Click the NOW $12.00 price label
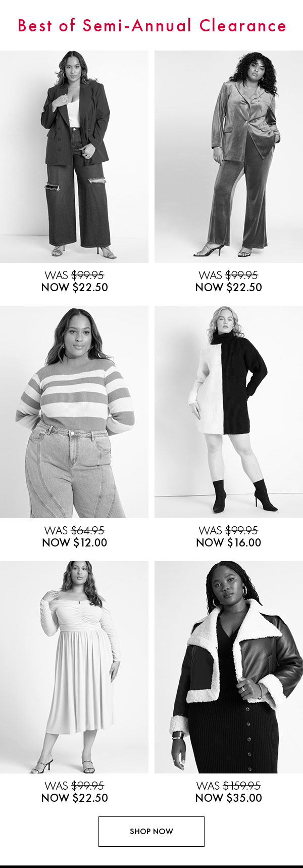 [74, 543]
